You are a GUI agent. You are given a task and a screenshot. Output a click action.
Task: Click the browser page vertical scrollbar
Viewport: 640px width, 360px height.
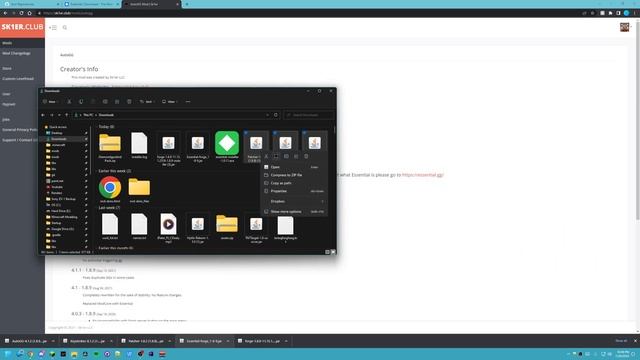(638, 120)
